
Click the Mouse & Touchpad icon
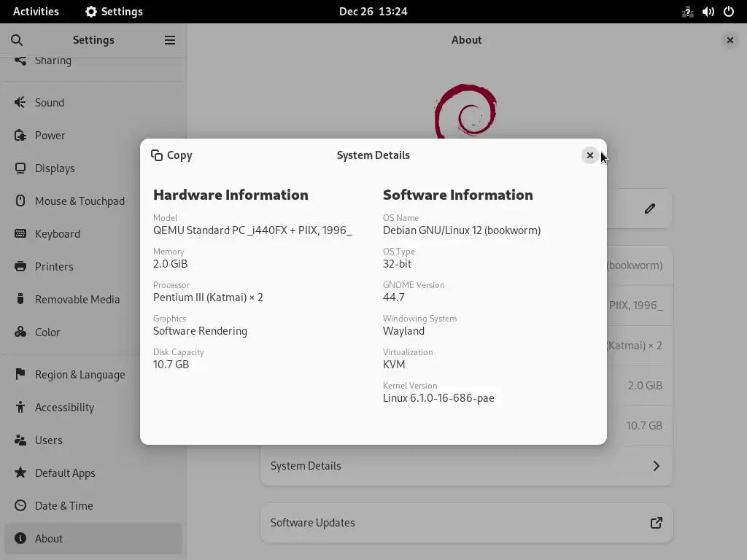[20, 201]
